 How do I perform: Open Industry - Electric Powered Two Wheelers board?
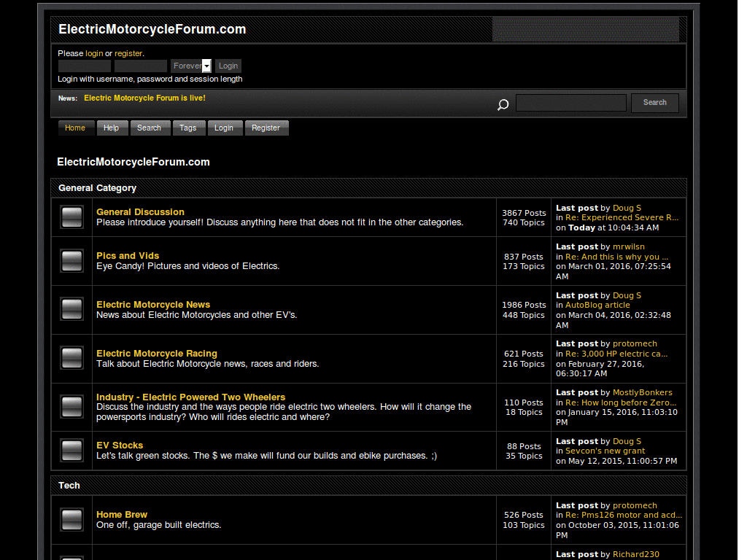[x=190, y=397]
